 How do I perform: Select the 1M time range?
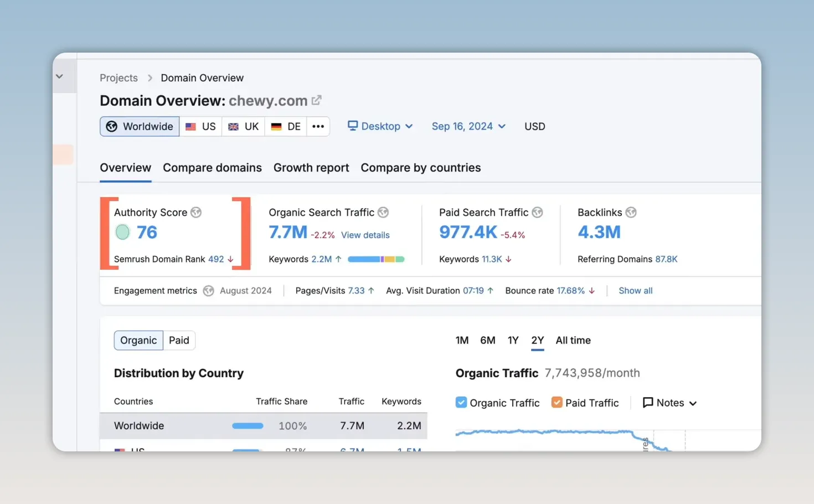pyautogui.click(x=462, y=340)
